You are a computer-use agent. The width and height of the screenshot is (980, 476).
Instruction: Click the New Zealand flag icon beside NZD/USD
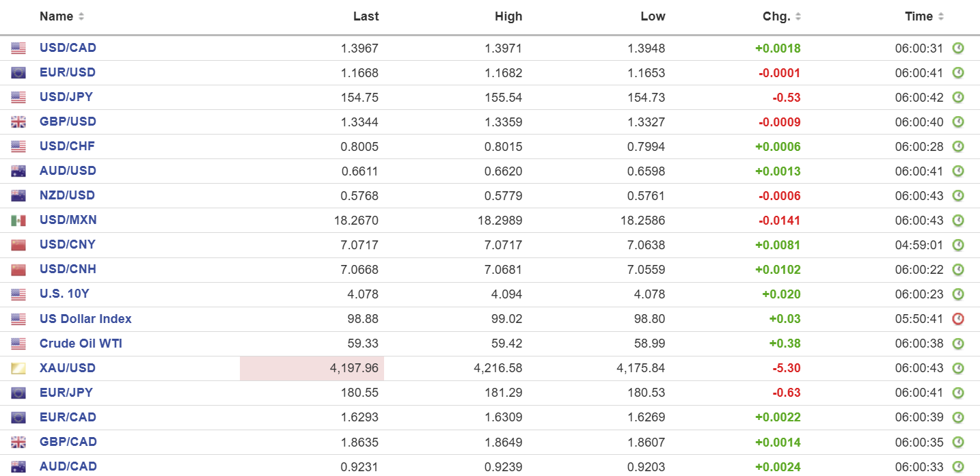click(x=18, y=196)
